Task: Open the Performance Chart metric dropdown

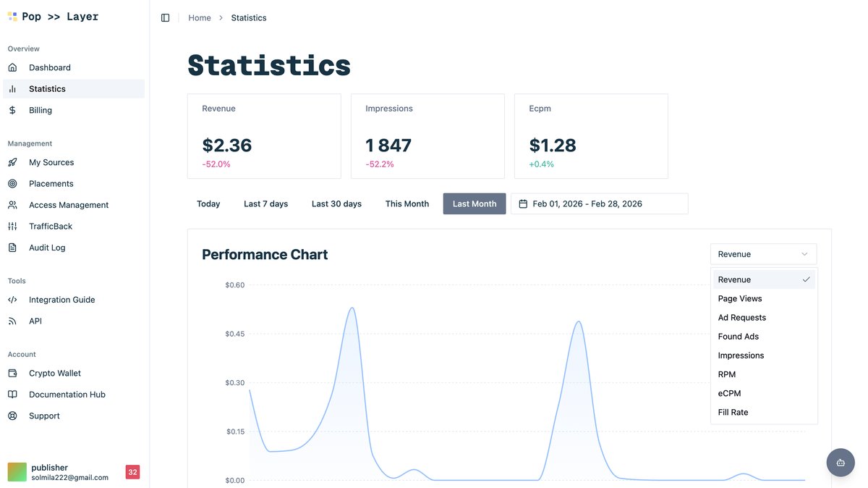Action: click(x=763, y=254)
